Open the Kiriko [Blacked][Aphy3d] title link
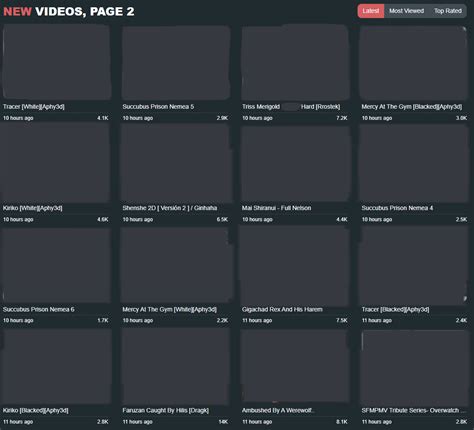474x430 pixels. pos(36,410)
